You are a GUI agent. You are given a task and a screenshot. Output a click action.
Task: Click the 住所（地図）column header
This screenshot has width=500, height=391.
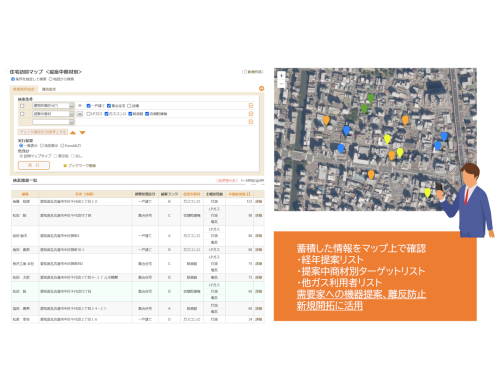pos(84,194)
